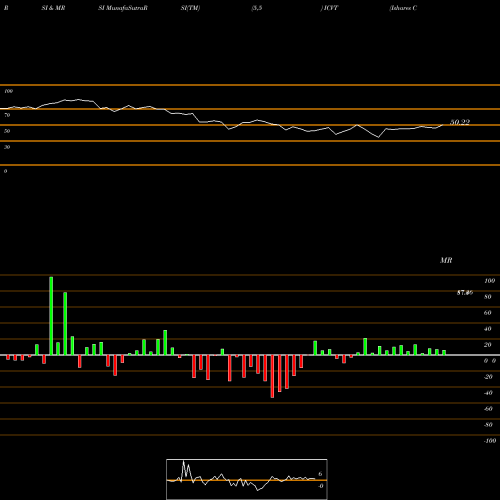Viewport: 500px width, 500px height.
Task: Click the MRSI value label 57.46
Action: tap(465, 293)
